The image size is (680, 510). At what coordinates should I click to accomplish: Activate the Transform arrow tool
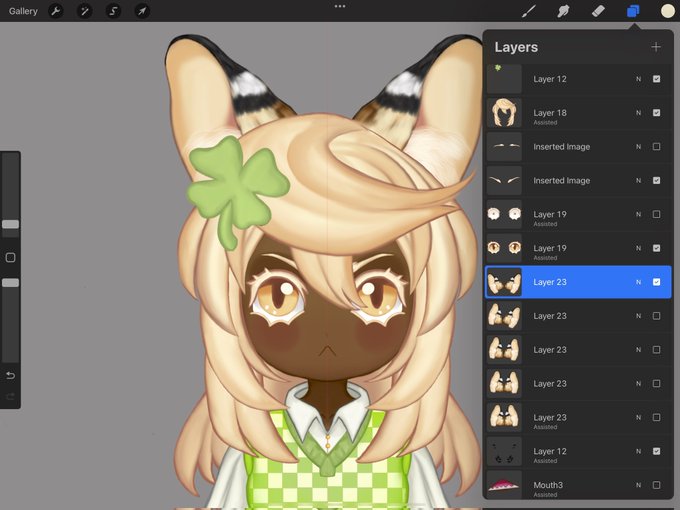[x=142, y=11]
